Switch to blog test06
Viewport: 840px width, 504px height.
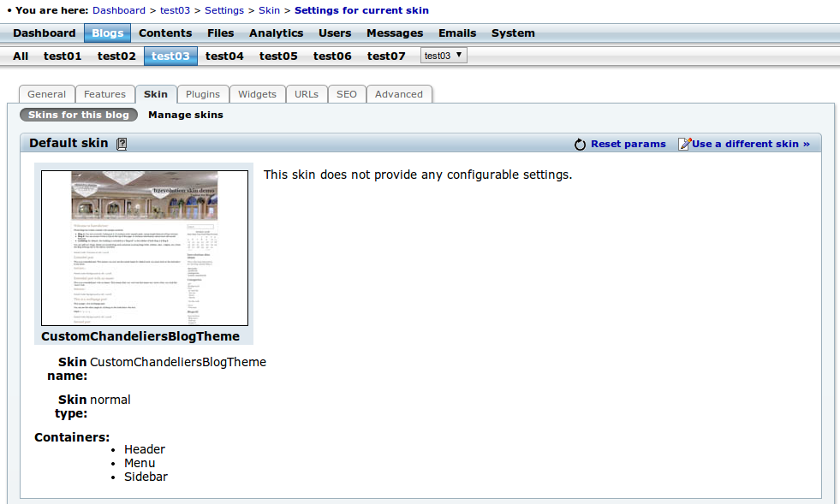(x=333, y=56)
